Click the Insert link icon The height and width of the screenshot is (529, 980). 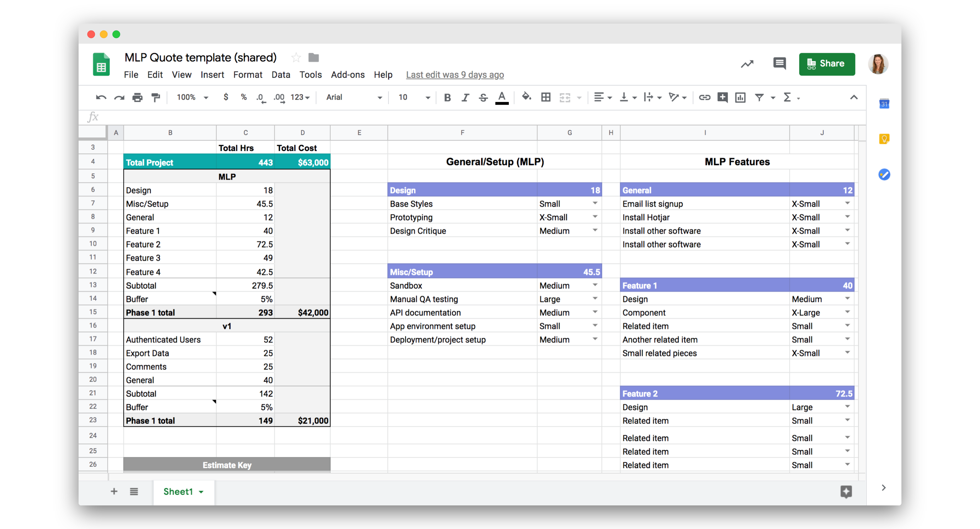[704, 97]
